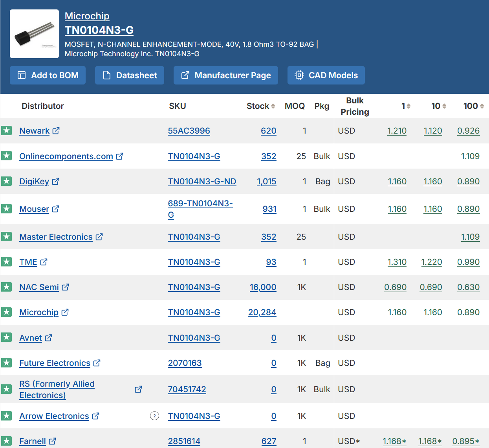
Task: Click Newark unit price 1.210
Action: 397,131
